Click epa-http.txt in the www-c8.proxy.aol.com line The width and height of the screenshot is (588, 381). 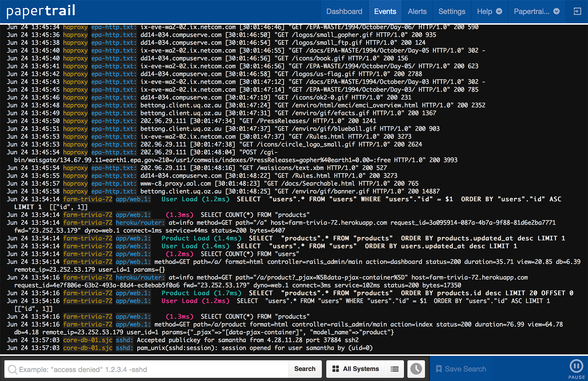pyautogui.click(x=114, y=184)
